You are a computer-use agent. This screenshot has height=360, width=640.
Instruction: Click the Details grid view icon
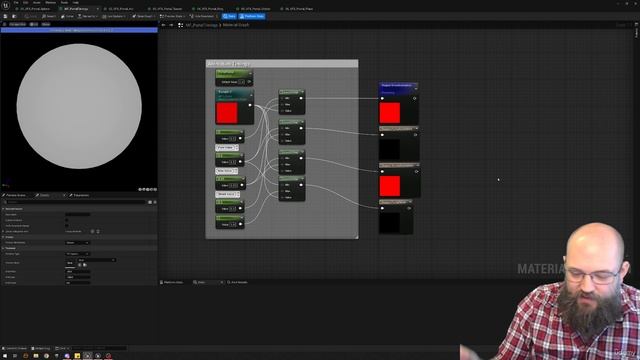click(150, 202)
